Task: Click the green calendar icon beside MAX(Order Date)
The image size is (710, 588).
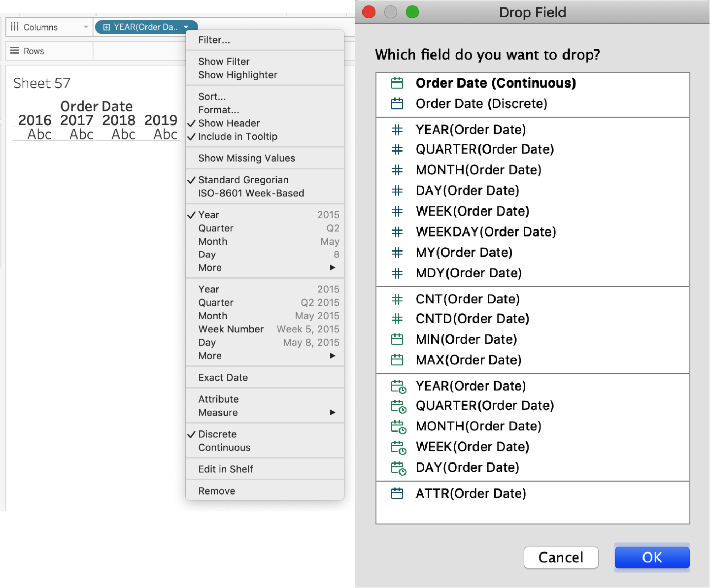Action: click(x=397, y=360)
